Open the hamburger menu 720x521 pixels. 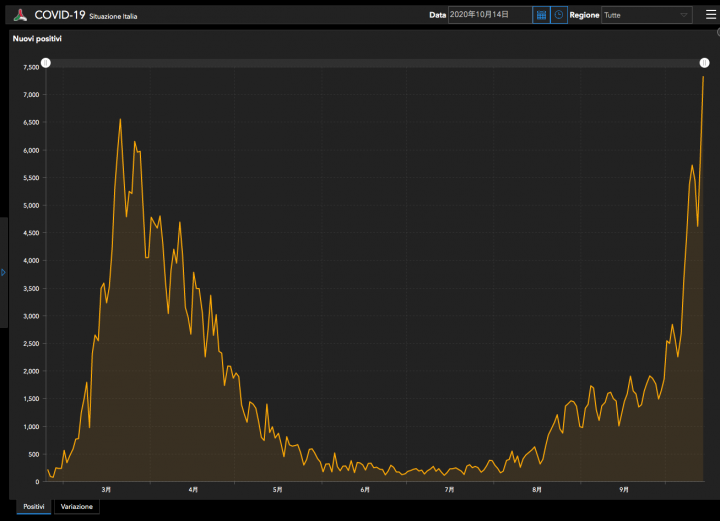point(710,15)
